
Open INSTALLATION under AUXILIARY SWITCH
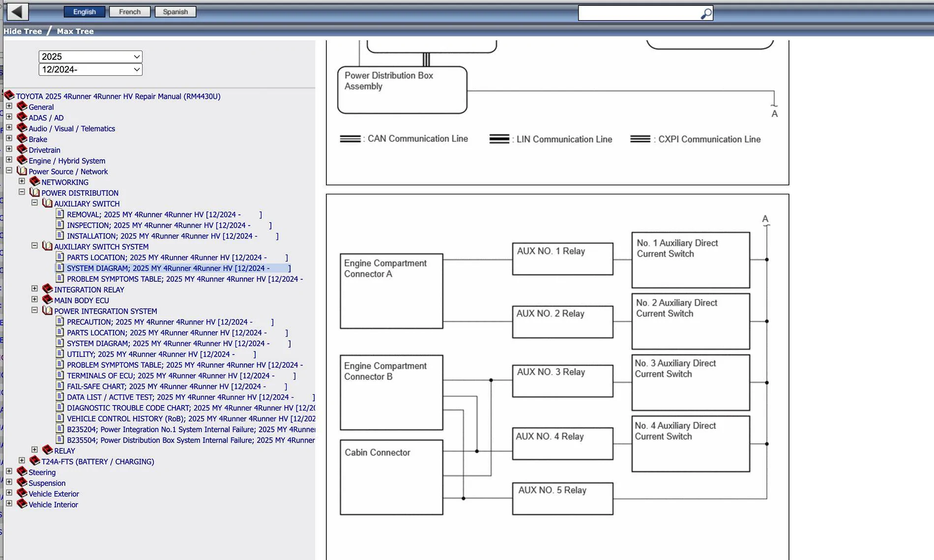173,236
